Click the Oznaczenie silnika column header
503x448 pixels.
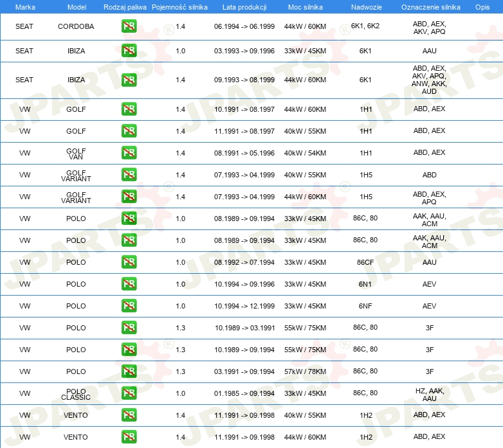pos(430,7)
